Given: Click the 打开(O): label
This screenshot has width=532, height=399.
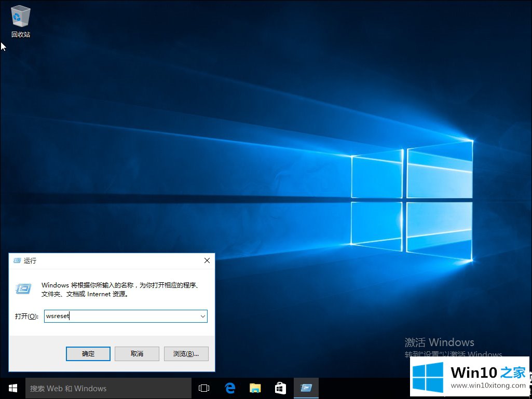Looking at the screenshot, I should pyautogui.click(x=27, y=316).
